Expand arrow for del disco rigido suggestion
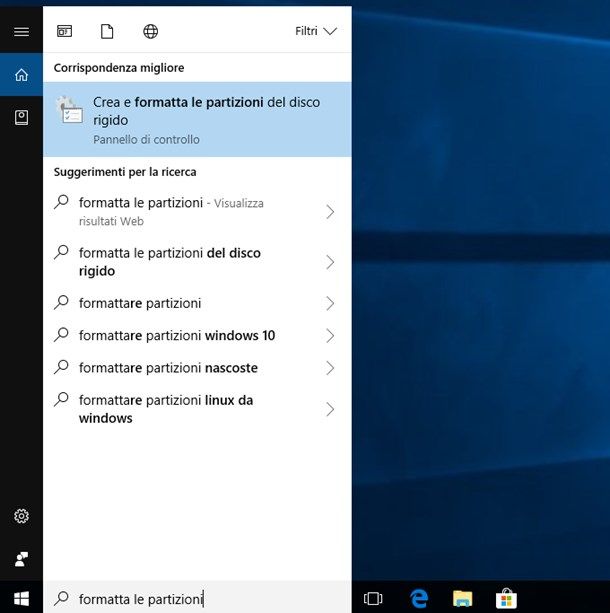This screenshot has width=610, height=613. [330, 262]
